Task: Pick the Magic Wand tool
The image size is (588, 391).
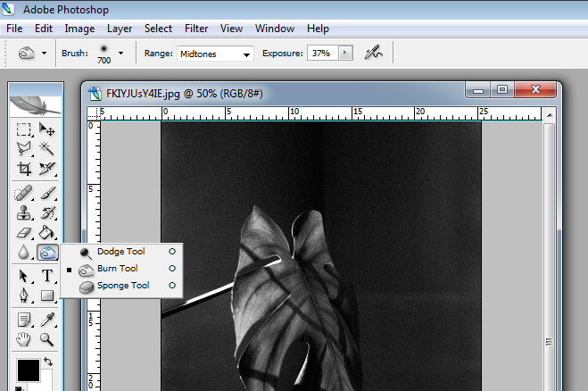Action: (x=47, y=149)
